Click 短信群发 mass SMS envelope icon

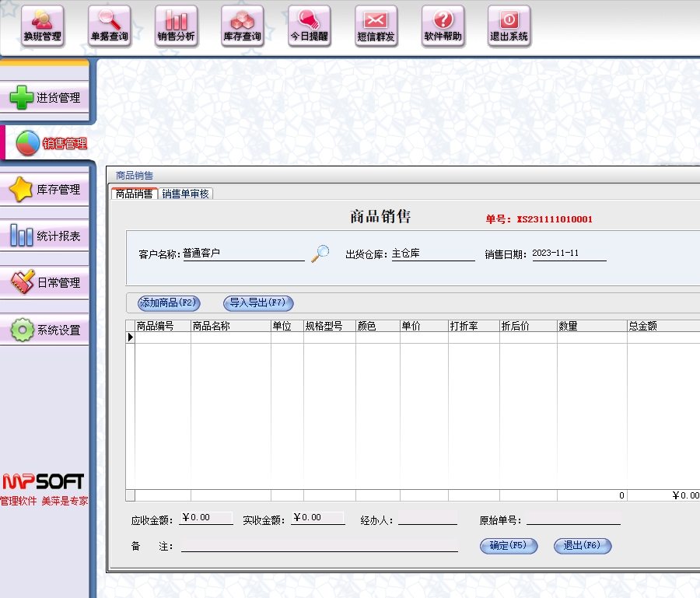(x=376, y=26)
